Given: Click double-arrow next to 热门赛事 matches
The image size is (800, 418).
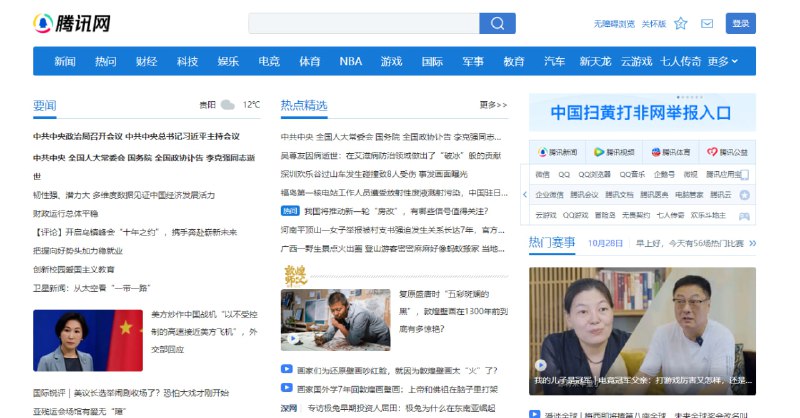Looking at the screenshot, I should click(x=753, y=243).
